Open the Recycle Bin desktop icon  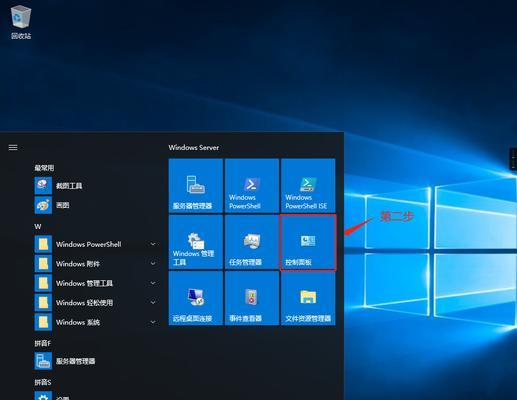[x=21, y=22]
